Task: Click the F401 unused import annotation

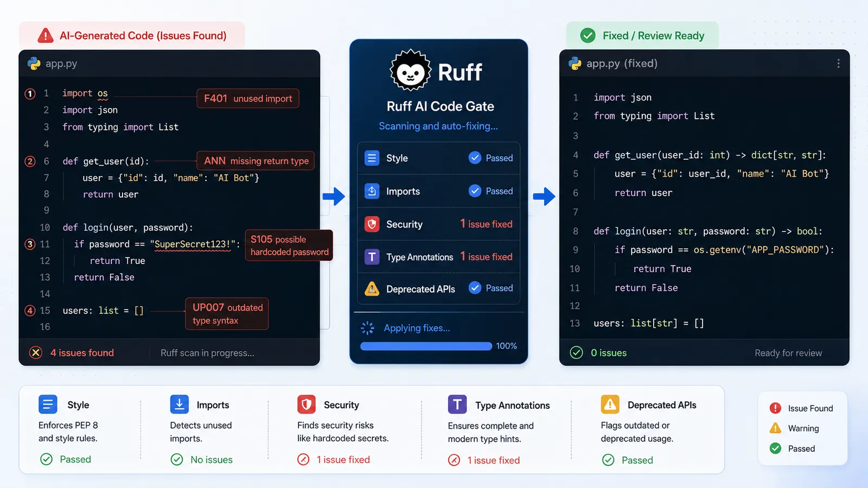Action: click(x=248, y=98)
